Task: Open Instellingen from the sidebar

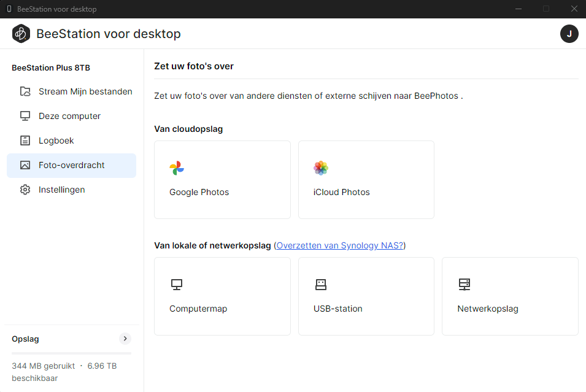Action: click(71, 190)
